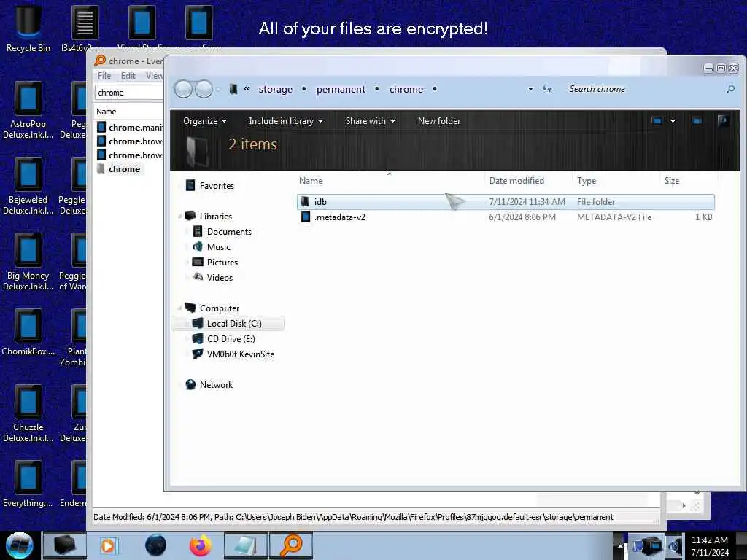Screen dimensions: 747x560
Task: Click the help icon in Explorer toolbar
Action: click(x=723, y=121)
